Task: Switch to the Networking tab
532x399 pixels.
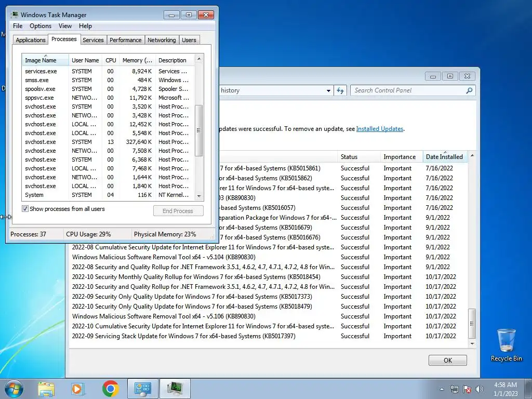Action: pos(162,40)
